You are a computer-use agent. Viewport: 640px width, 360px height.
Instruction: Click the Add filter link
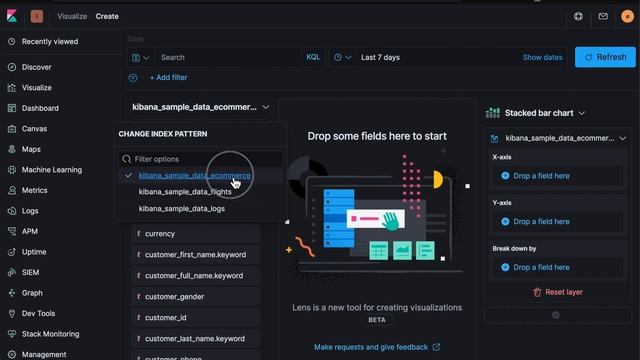click(x=169, y=77)
